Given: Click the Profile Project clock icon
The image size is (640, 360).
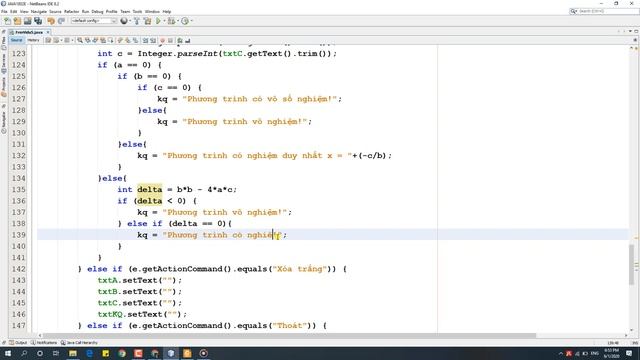Looking at the screenshot, I should 185,21.
